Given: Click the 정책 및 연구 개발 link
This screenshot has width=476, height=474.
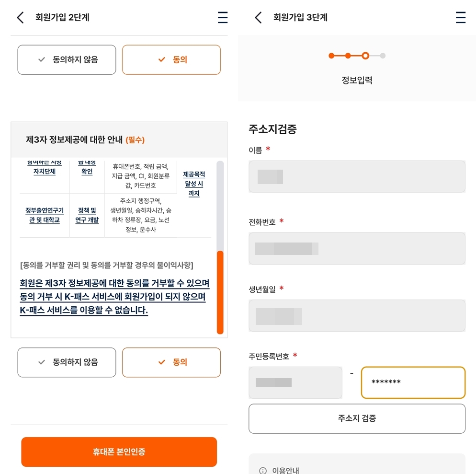Looking at the screenshot, I should (x=87, y=216).
